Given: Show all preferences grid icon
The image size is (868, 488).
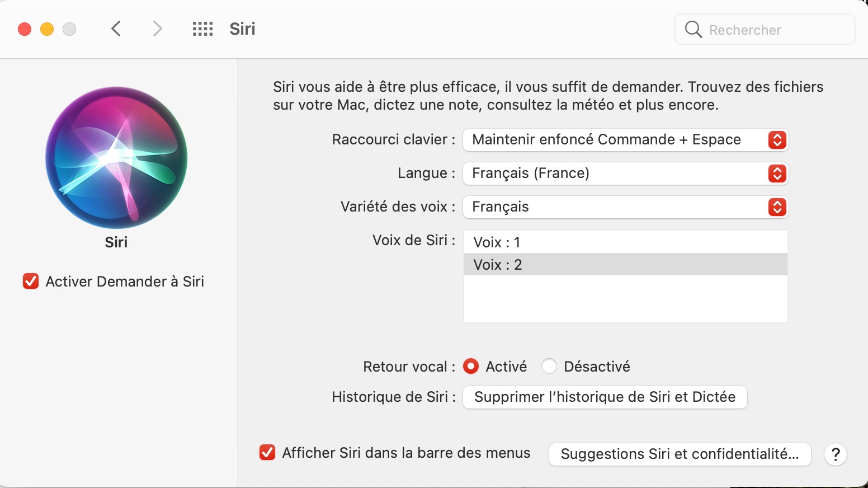Looking at the screenshot, I should [x=202, y=29].
